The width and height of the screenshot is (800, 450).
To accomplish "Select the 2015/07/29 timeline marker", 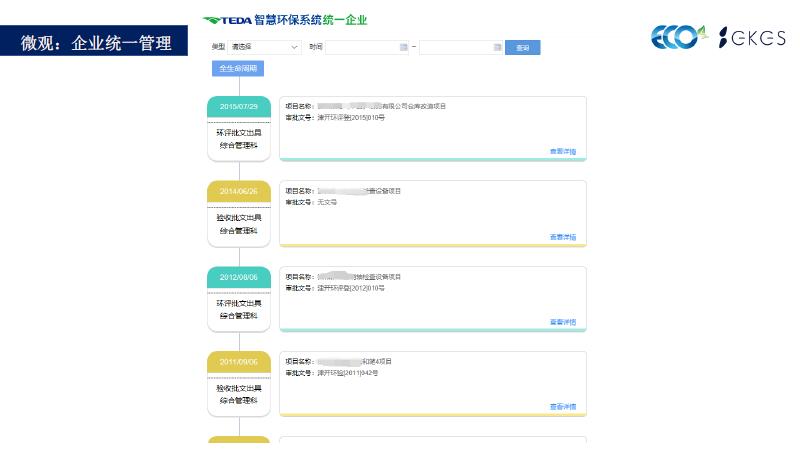I will click(x=239, y=107).
